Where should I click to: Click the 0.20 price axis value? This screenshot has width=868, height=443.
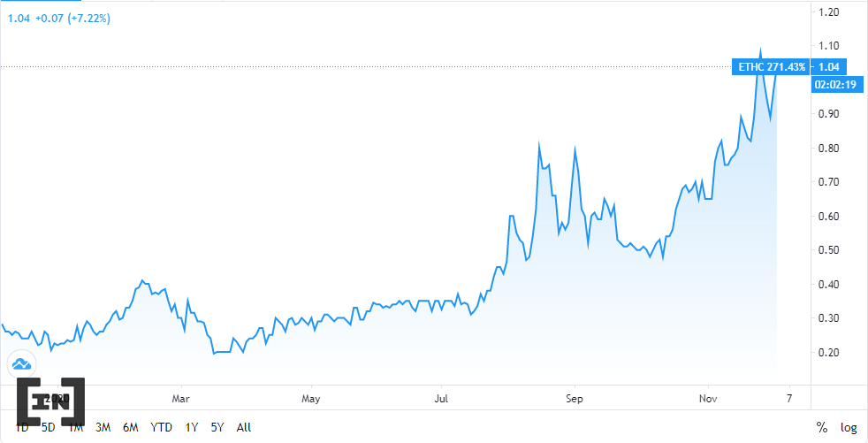point(829,353)
